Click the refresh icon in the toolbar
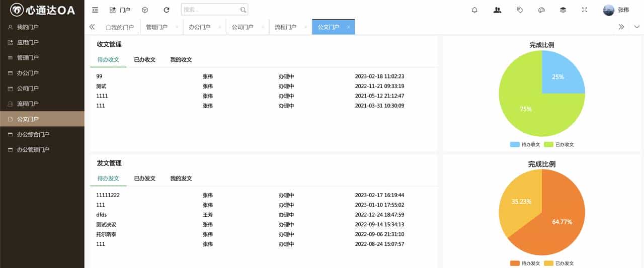644x268 pixels. pyautogui.click(x=167, y=10)
